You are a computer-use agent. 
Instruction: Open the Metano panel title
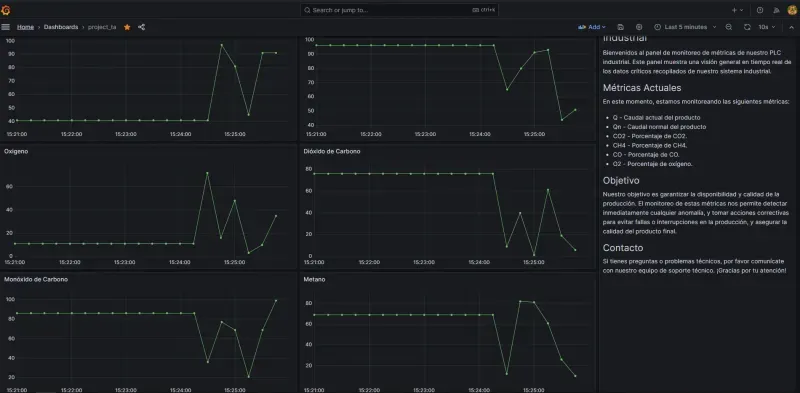[314, 279]
